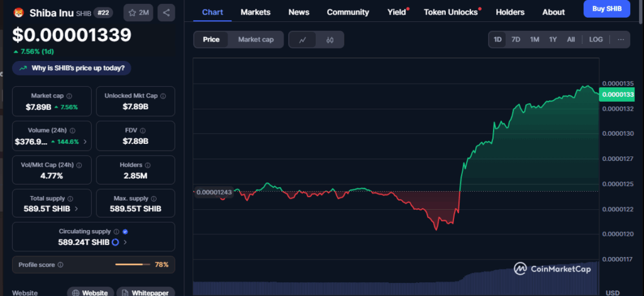Click the Shiba Inu coin logo
Image resolution: width=644 pixels, height=296 pixels.
(x=18, y=13)
